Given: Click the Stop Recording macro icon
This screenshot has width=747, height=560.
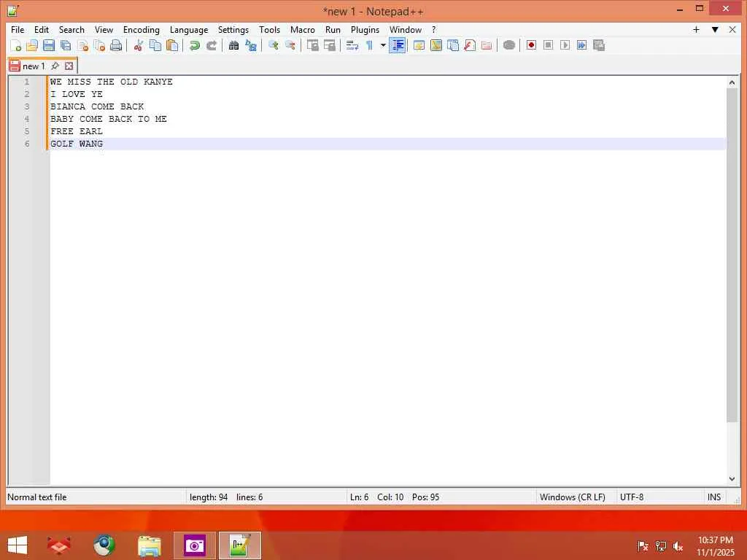Looking at the screenshot, I should (548, 45).
